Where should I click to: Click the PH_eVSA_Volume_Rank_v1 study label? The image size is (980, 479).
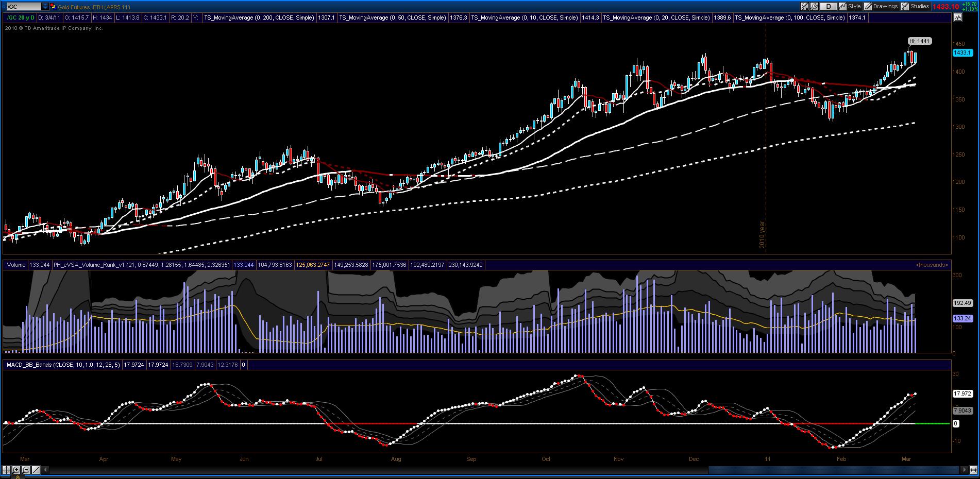click(x=142, y=265)
